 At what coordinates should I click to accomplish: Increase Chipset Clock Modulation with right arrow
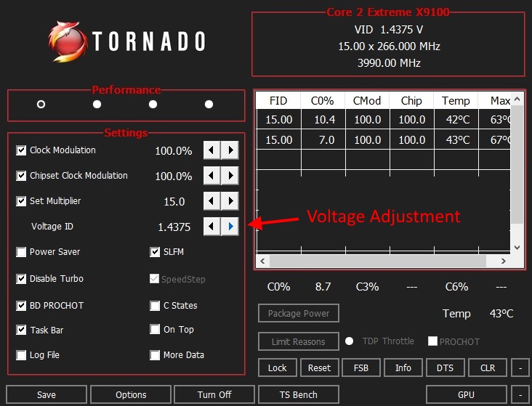[x=230, y=175]
